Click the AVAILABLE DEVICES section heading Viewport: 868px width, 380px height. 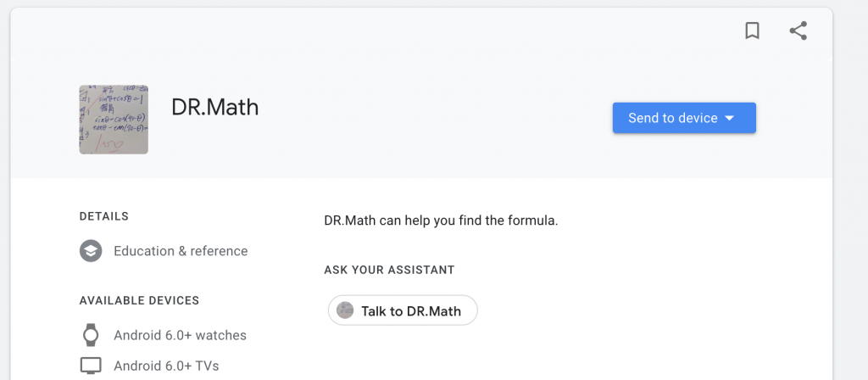point(139,300)
